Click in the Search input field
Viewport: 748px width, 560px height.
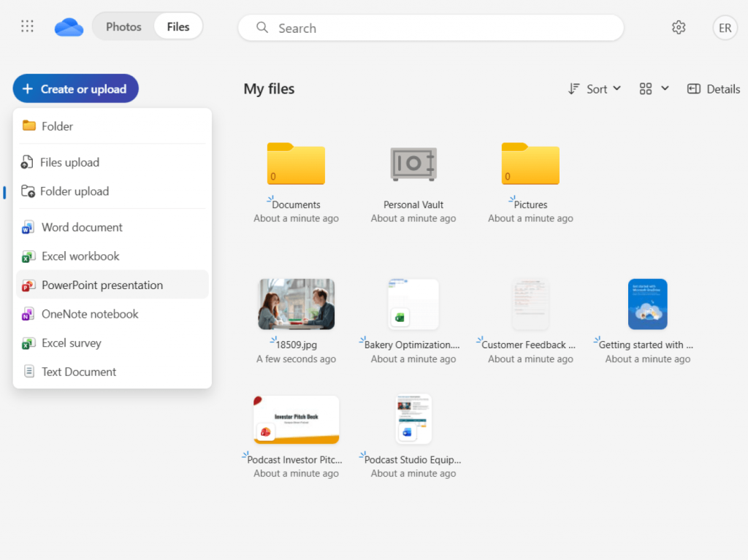[x=438, y=28]
